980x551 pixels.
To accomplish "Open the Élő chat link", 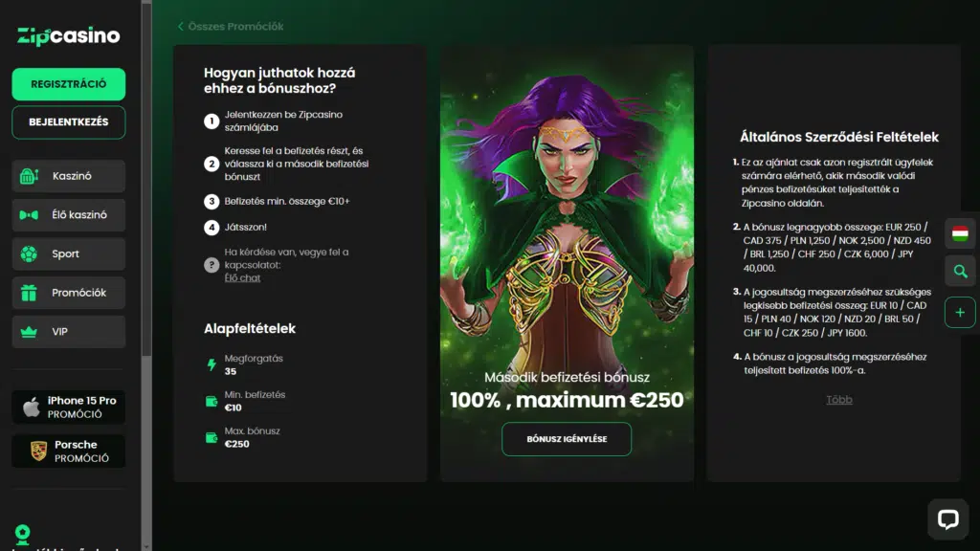I will pyautogui.click(x=242, y=278).
